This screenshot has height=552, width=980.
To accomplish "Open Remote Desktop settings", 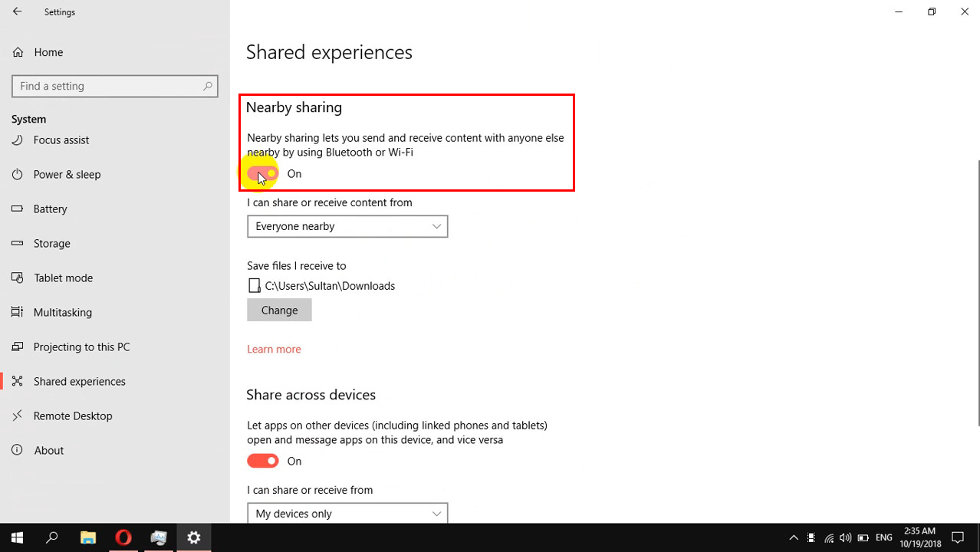I will tap(73, 416).
